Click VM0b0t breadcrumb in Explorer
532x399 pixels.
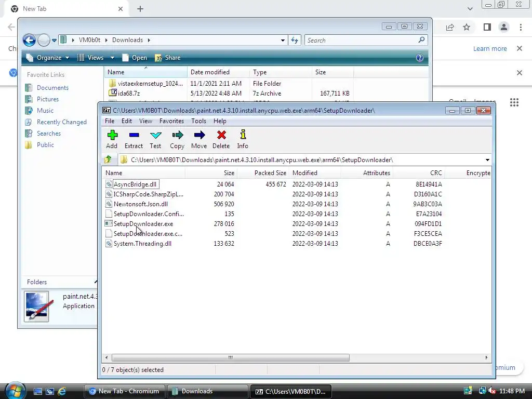[89, 40]
